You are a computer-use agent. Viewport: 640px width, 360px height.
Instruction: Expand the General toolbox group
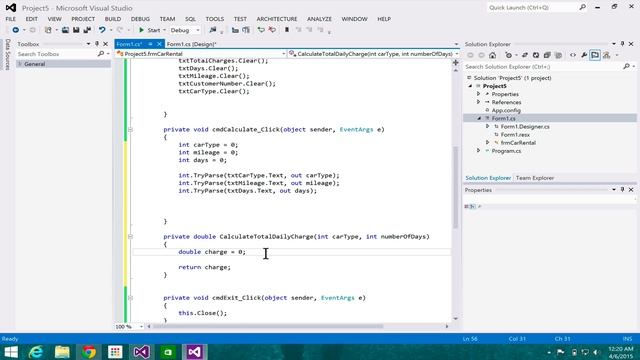pos(19,64)
